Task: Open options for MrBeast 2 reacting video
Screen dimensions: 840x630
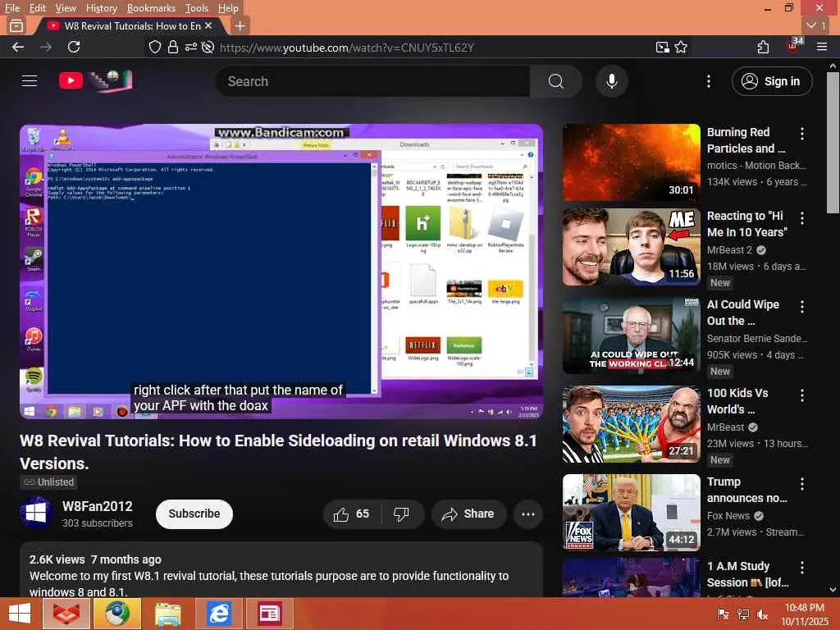Action: [802, 218]
